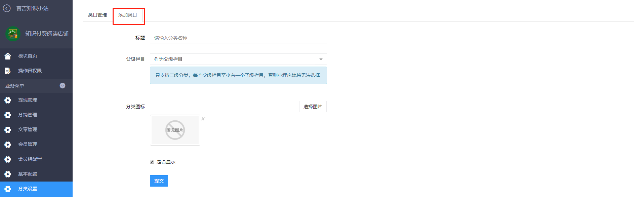This screenshot has height=197, width=644.
Task: Open 会员组配置 in the sidebar
Action: pyautogui.click(x=36, y=159)
